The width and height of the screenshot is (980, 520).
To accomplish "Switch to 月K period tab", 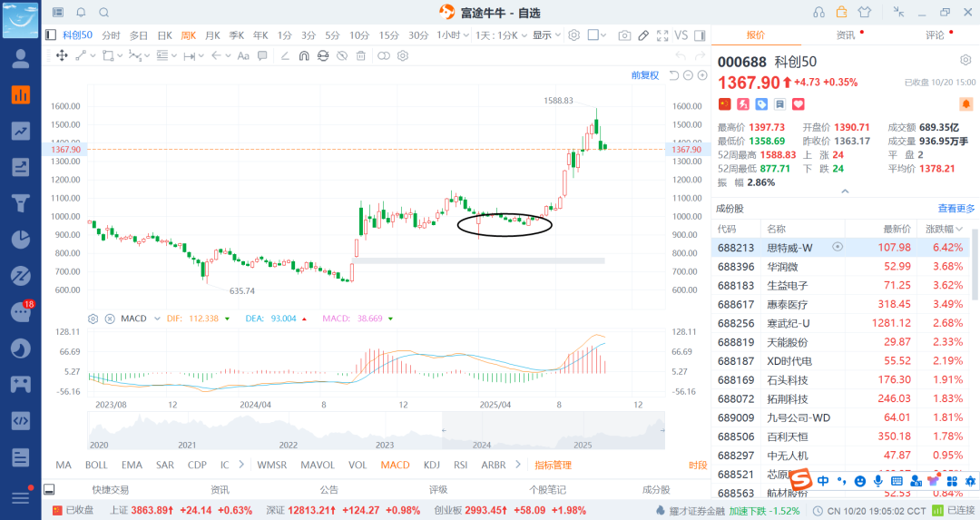I will [212, 35].
